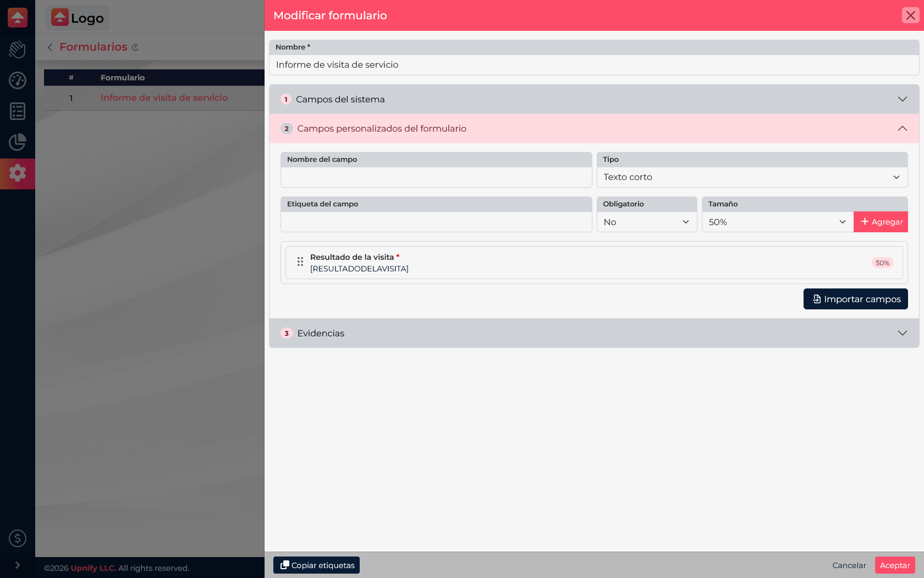Image resolution: width=924 pixels, height=578 pixels.
Task: Click the Agregar button
Action: tap(881, 222)
